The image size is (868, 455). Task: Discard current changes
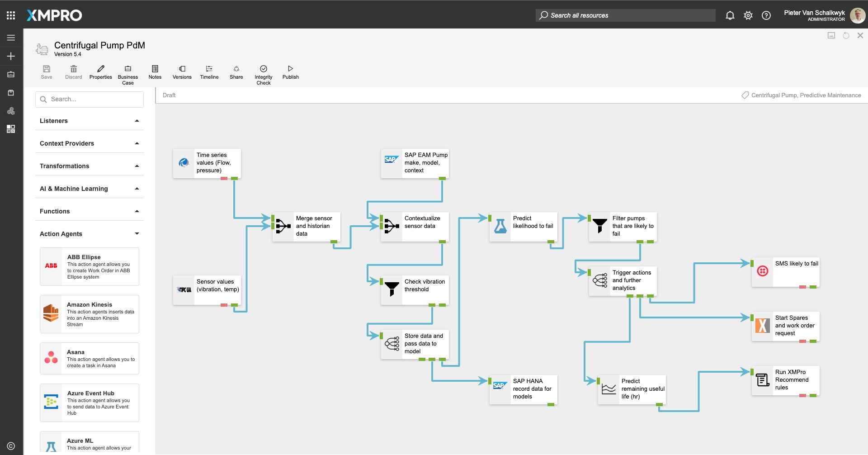[x=73, y=72]
